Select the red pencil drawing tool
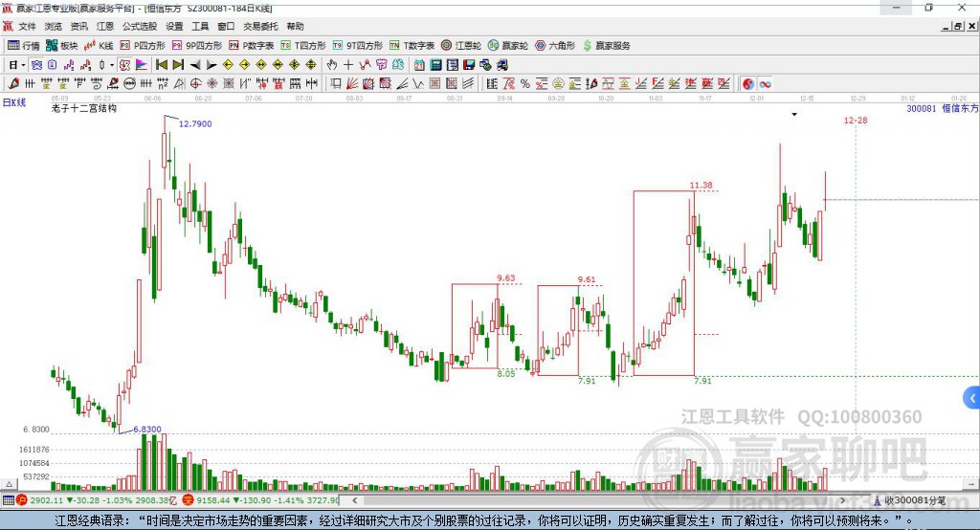Viewport: 980px width, 530px height. (13, 84)
